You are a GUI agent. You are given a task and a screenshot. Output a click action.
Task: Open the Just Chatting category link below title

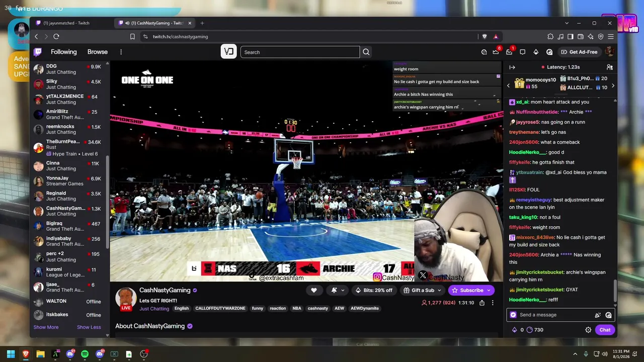[154, 309]
